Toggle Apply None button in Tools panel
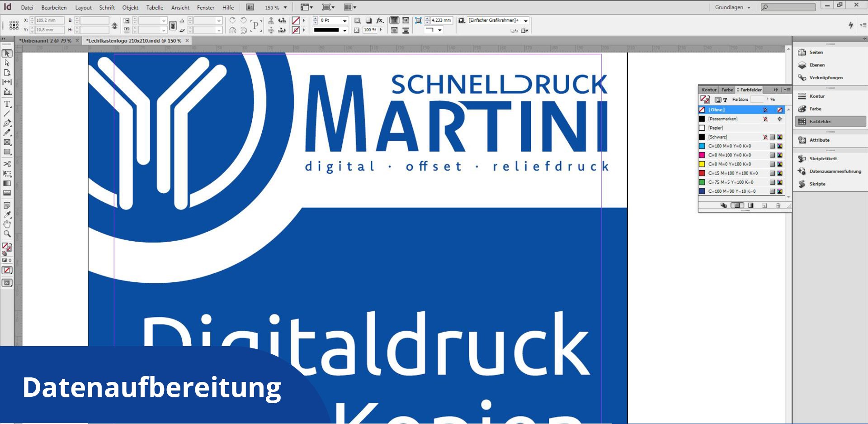This screenshot has height=424, width=868. pos(7,270)
